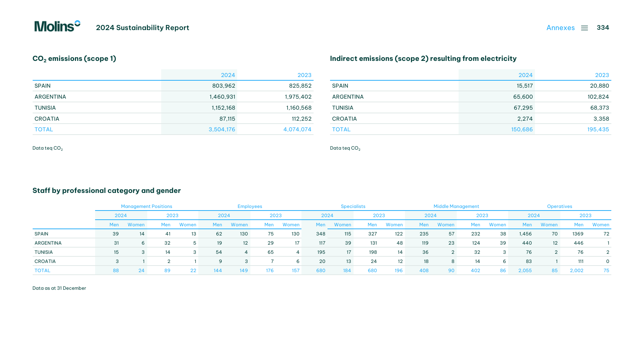Select Argentina scope 1 value 1,460,931
Image resolution: width=644 pixels, height=362 pixels.
click(x=222, y=97)
